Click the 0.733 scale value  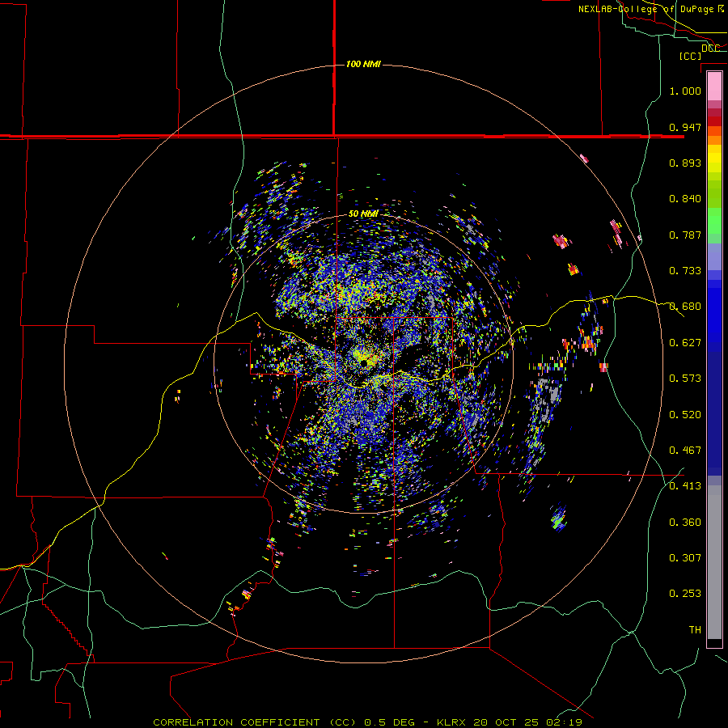(685, 271)
